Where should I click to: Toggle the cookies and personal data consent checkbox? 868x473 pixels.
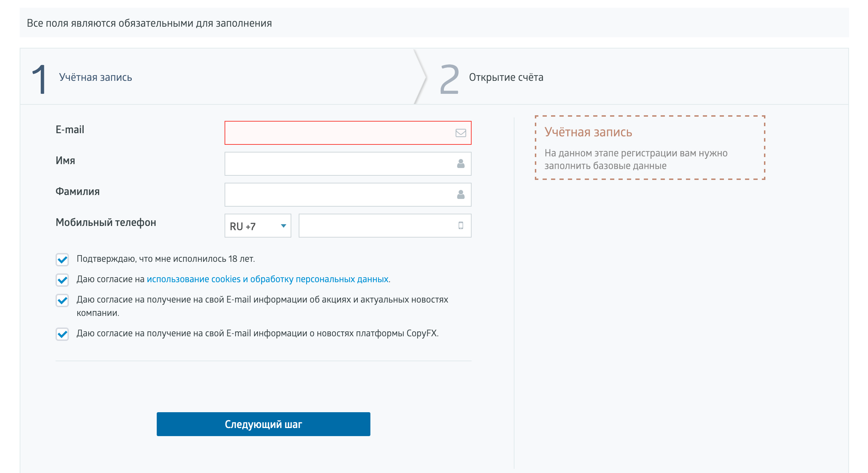(62, 280)
